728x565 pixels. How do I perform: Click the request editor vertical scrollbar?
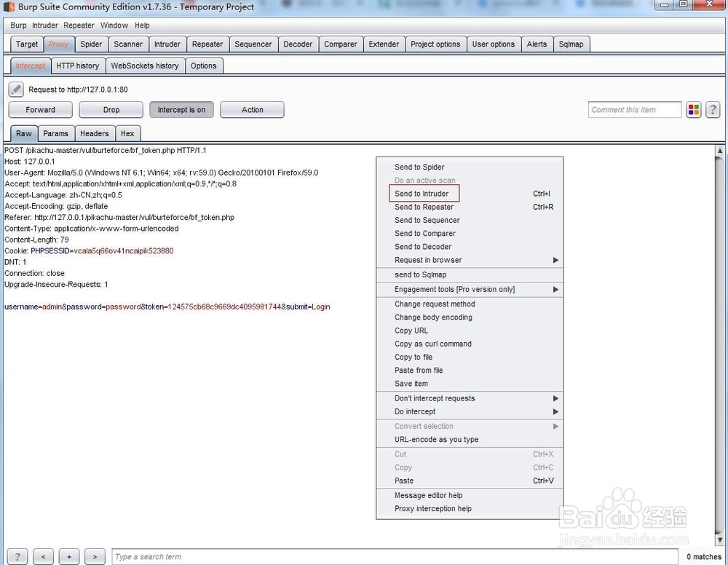tap(719, 345)
